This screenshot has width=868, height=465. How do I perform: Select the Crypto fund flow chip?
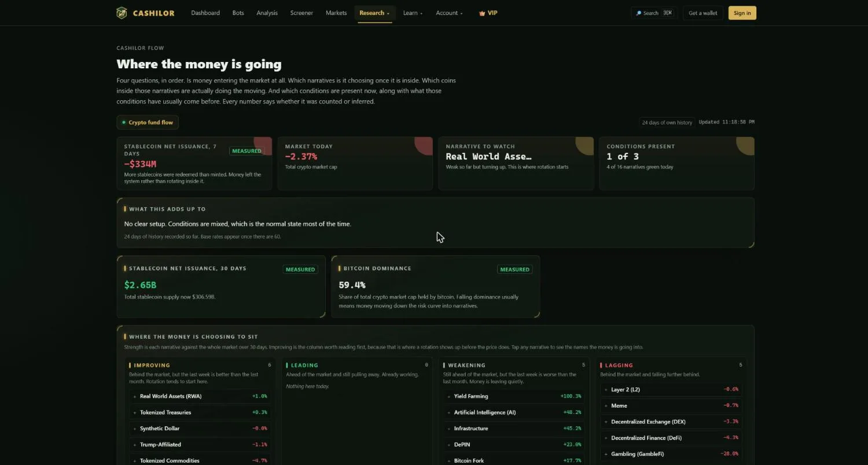coord(148,122)
